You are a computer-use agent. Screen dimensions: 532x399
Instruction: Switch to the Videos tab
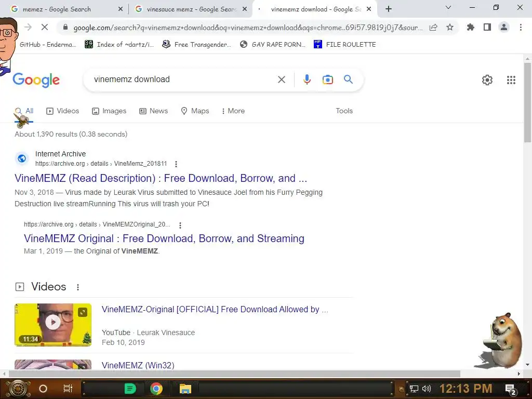[63, 111]
